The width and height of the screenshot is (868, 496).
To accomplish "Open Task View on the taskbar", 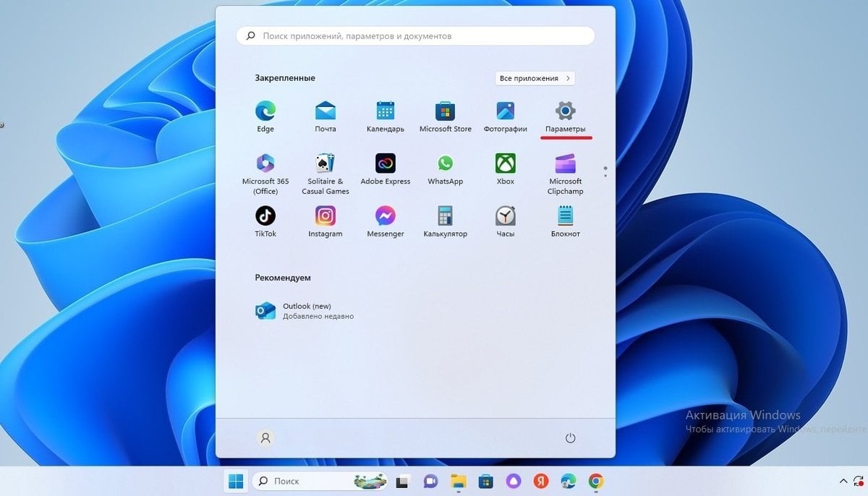I will [x=404, y=481].
